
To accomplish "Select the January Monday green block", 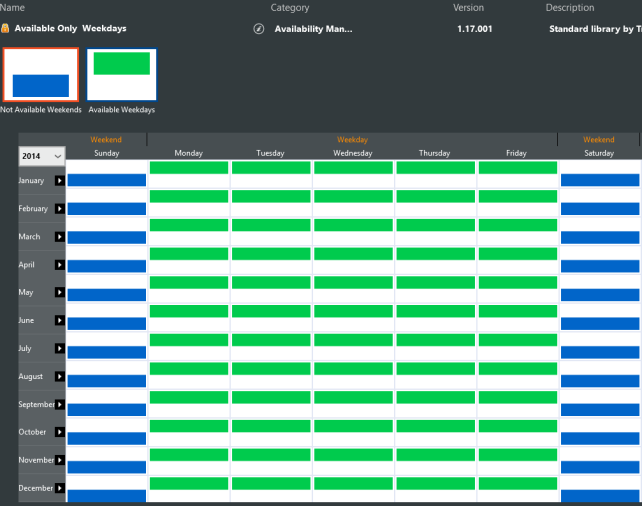I will pyautogui.click(x=189, y=167).
